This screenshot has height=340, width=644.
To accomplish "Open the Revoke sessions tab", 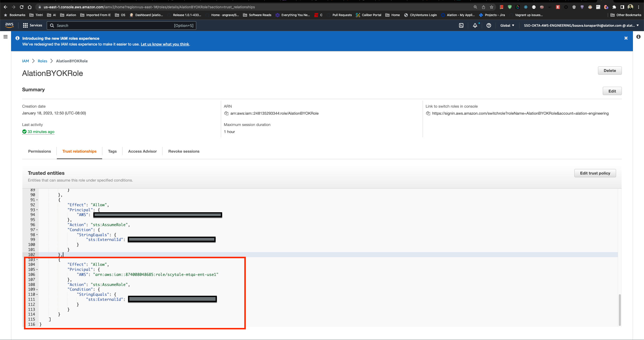I will click(x=184, y=151).
